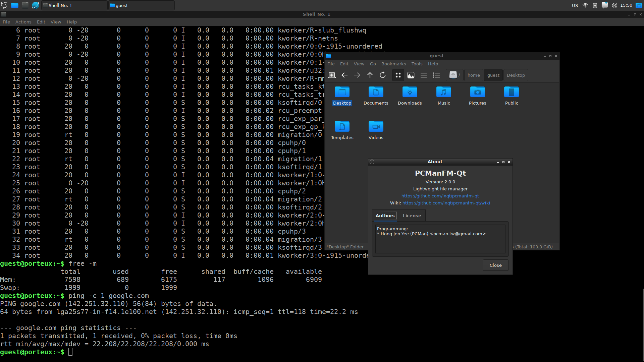644x362 pixels.
Task: Launch file manager from panel quick launcher
Action: tap(15, 5)
